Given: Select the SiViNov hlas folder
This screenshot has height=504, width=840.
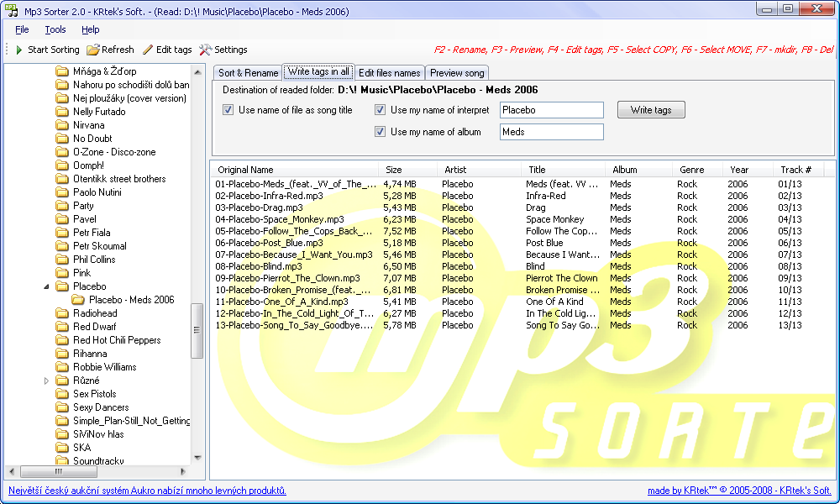Looking at the screenshot, I should coord(98,433).
